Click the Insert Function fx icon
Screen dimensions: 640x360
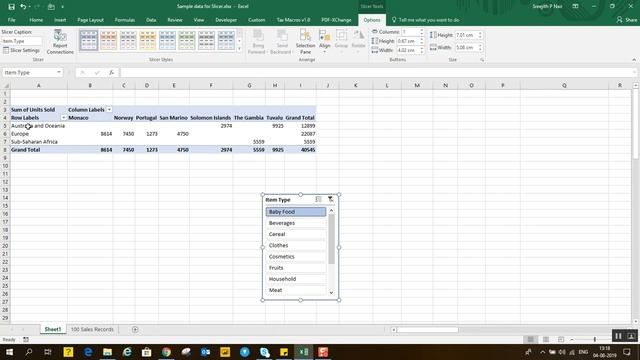(x=111, y=73)
